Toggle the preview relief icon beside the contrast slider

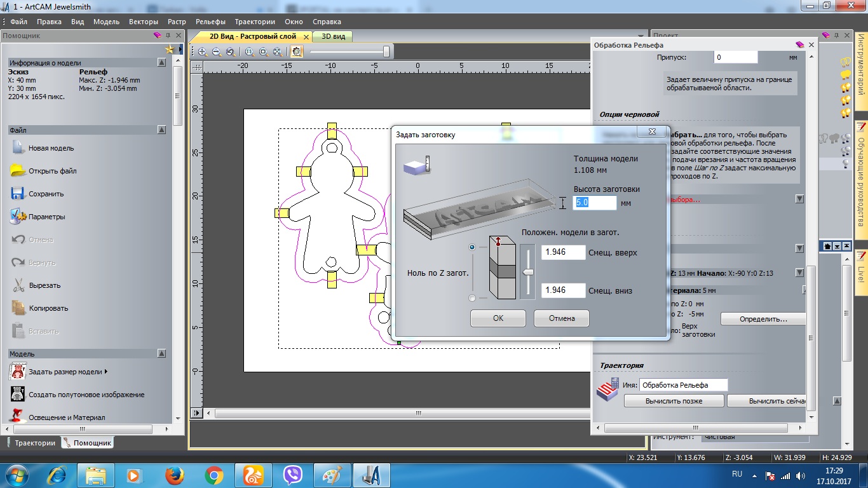(296, 52)
